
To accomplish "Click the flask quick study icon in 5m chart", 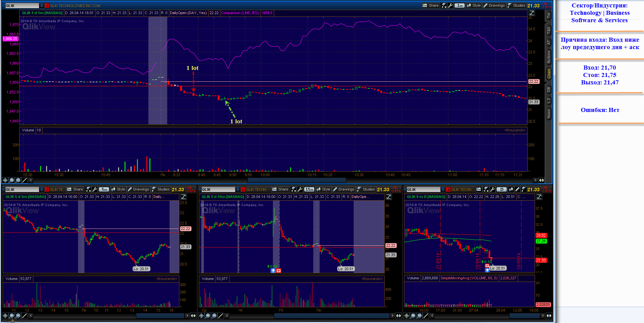I will pyautogui.click(x=88, y=189).
